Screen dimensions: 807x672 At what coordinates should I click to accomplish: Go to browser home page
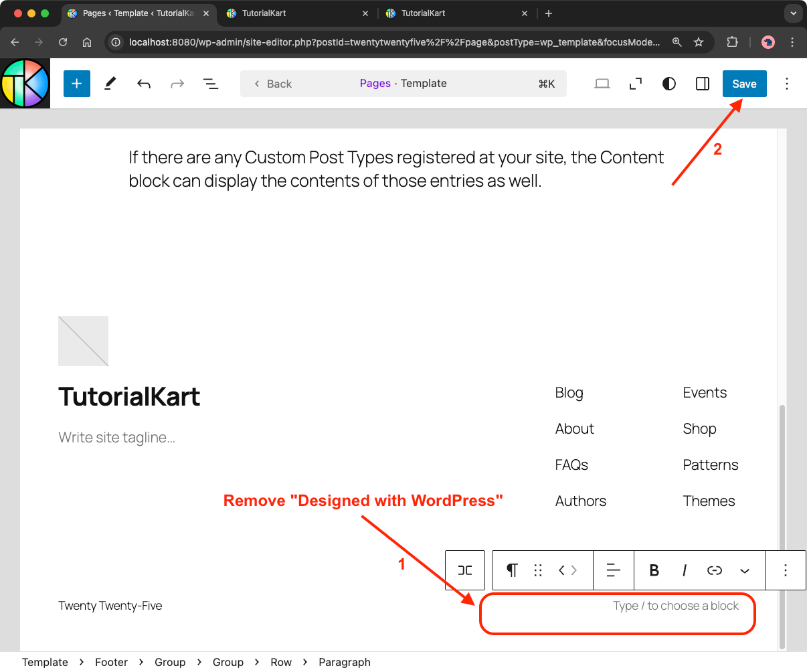click(87, 42)
